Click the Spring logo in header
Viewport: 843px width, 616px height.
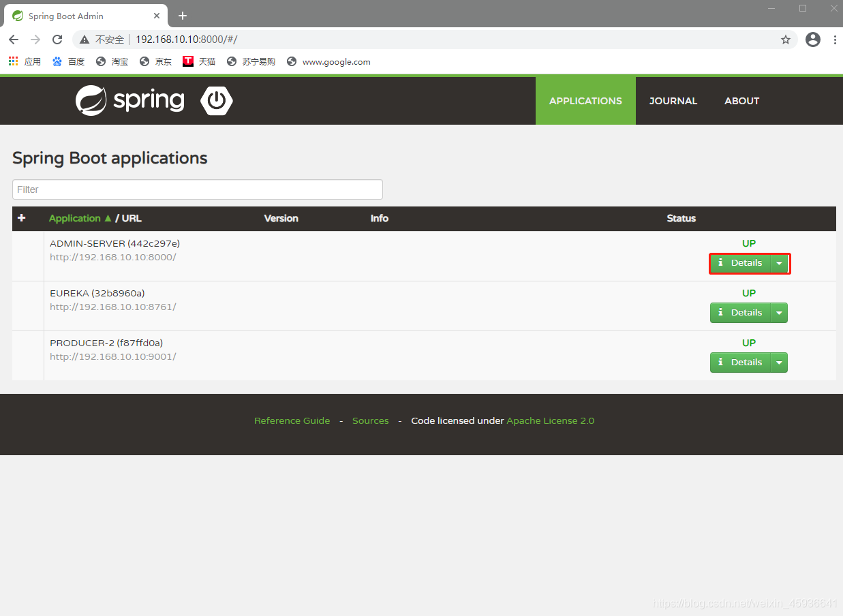coord(129,101)
